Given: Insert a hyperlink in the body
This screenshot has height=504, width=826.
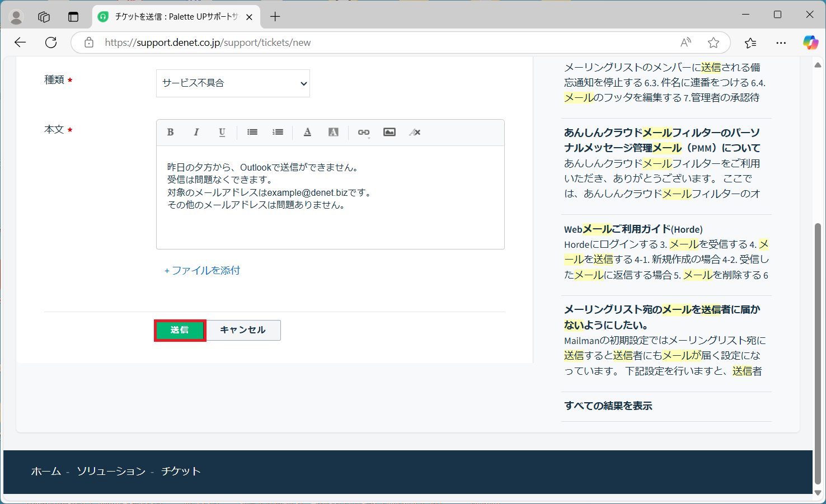Looking at the screenshot, I should point(364,132).
